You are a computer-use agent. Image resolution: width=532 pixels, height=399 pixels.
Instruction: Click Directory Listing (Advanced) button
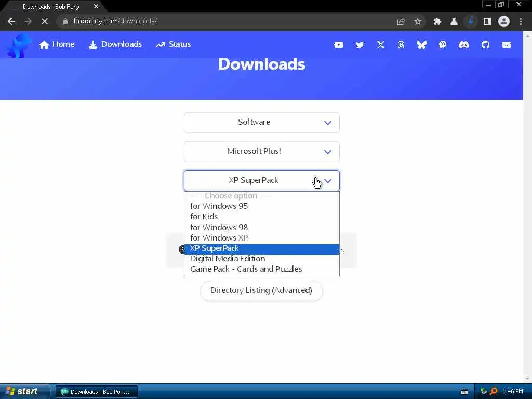[261, 291]
